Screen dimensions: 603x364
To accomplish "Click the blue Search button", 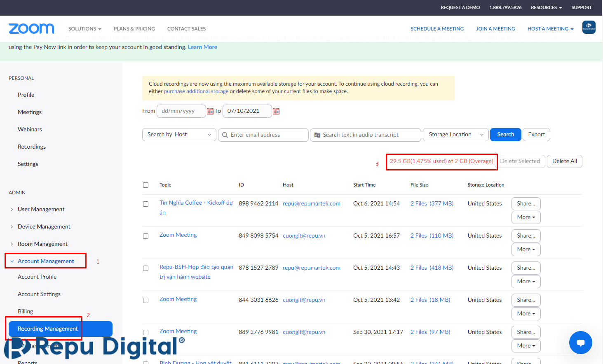I will click(506, 135).
